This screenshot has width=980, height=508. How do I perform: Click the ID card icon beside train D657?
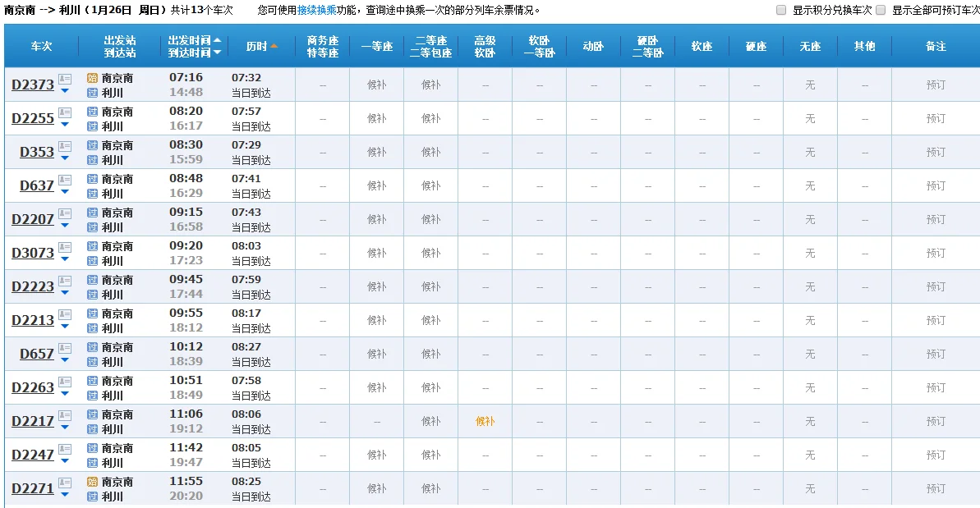click(x=64, y=349)
